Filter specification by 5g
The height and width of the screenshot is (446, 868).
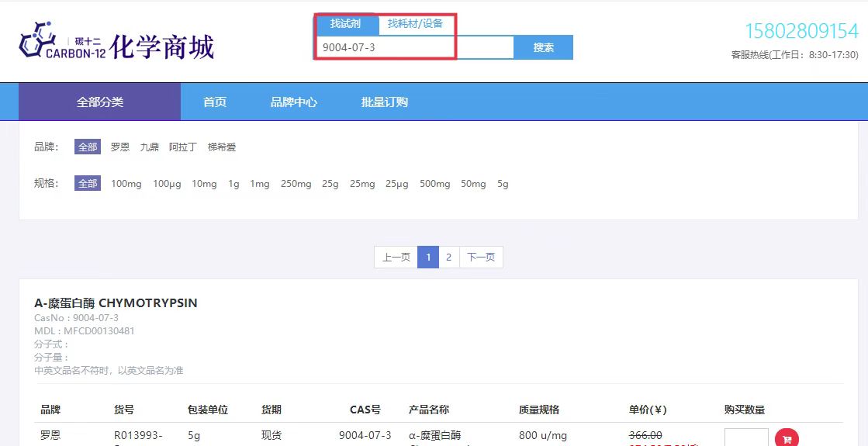[503, 184]
